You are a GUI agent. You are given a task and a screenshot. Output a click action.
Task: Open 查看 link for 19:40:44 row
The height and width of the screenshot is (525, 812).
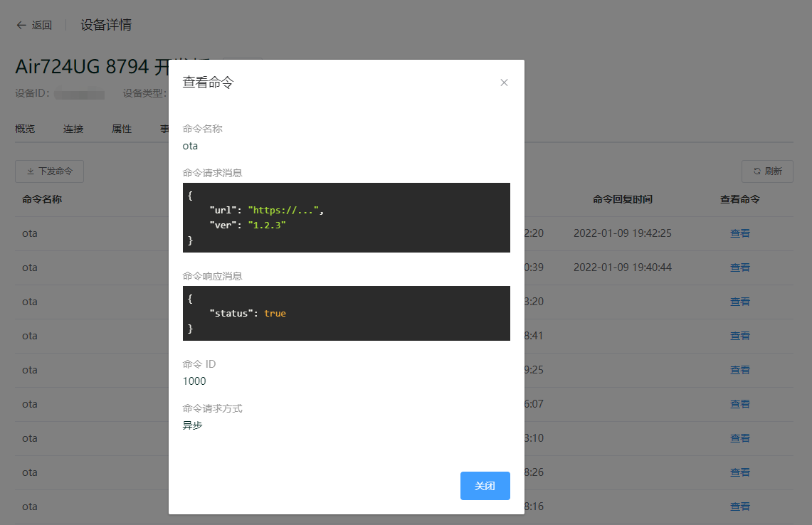coord(739,267)
